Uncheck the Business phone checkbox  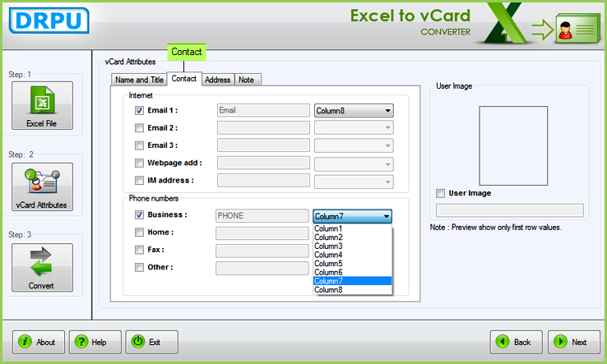(139, 214)
